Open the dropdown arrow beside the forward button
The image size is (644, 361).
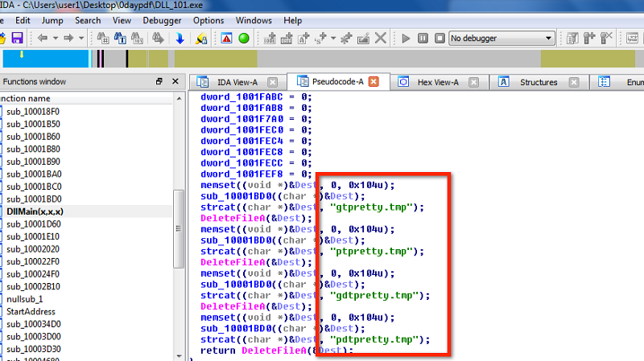click(x=80, y=38)
